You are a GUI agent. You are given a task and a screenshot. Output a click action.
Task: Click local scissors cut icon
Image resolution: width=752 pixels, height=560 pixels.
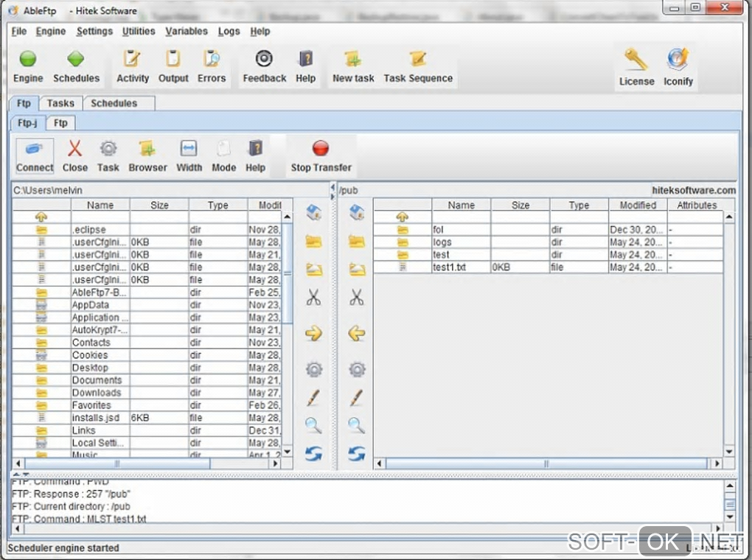pyautogui.click(x=313, y=297)
